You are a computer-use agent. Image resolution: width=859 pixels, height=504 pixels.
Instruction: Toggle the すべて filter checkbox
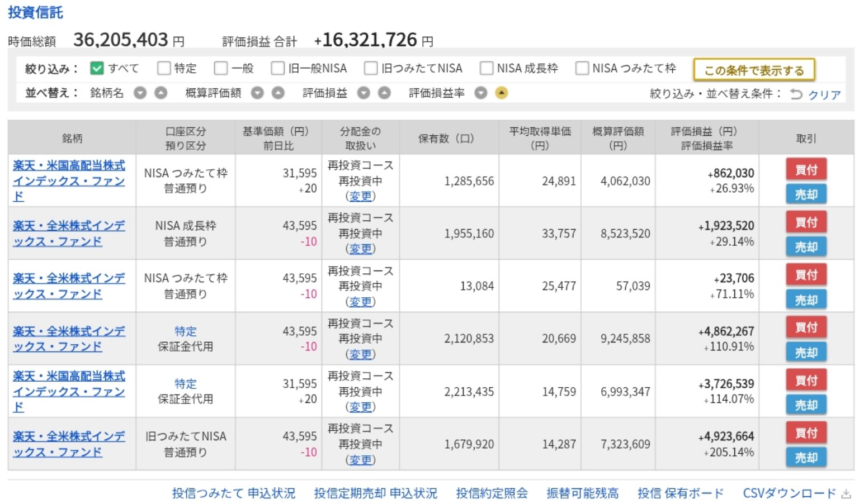coord(97,68)
